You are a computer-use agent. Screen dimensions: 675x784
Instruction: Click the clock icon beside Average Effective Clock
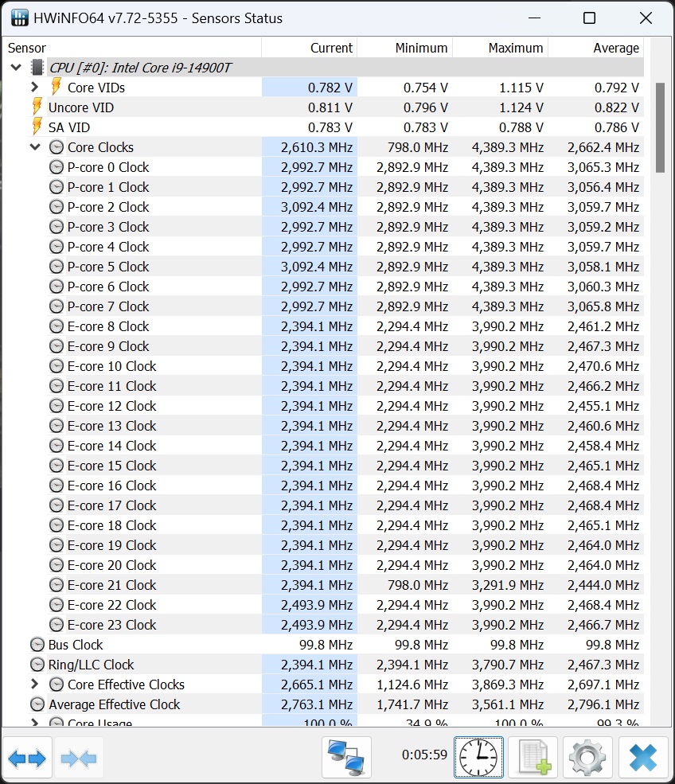pyautogui.click(x=37, y=704)
